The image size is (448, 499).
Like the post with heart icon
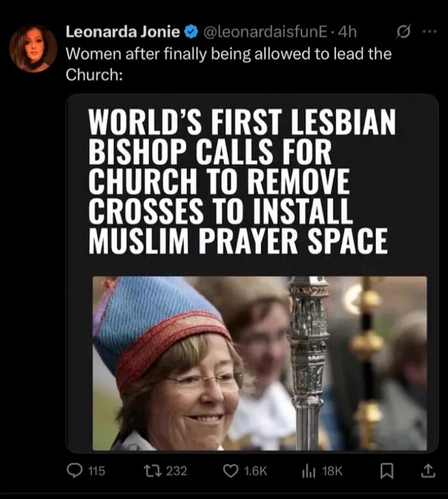pos(231,471)
